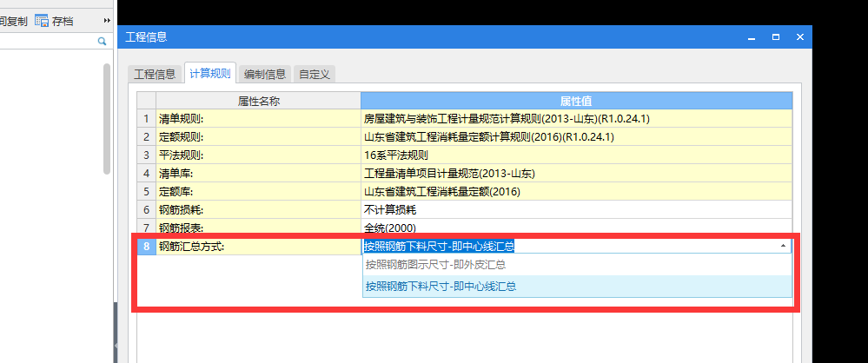
Task: Close the 工程信息 dialog
Action: tap(800, 37)
